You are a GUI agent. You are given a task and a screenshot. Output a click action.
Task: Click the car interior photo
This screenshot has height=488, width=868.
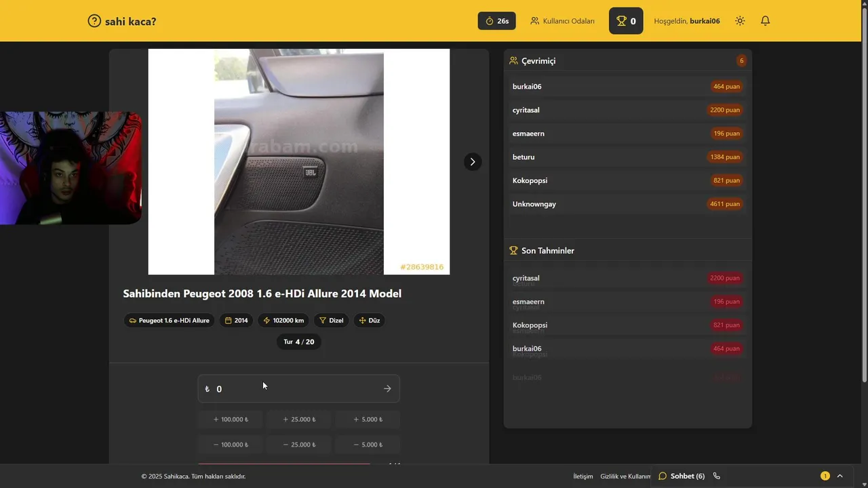(x=299, y=161)
